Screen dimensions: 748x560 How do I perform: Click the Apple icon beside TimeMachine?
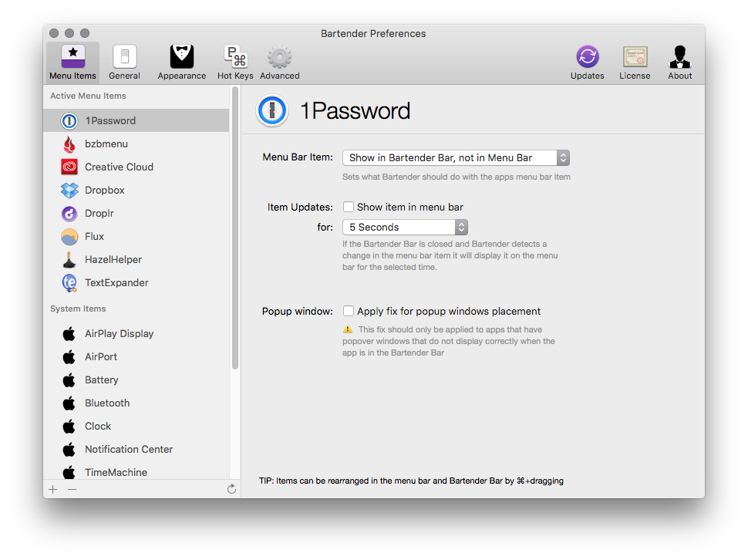coord(69,472)
